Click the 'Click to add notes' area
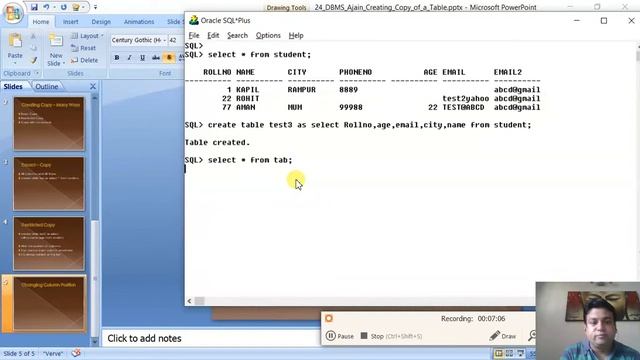640x360 pixels. [210, 338]
